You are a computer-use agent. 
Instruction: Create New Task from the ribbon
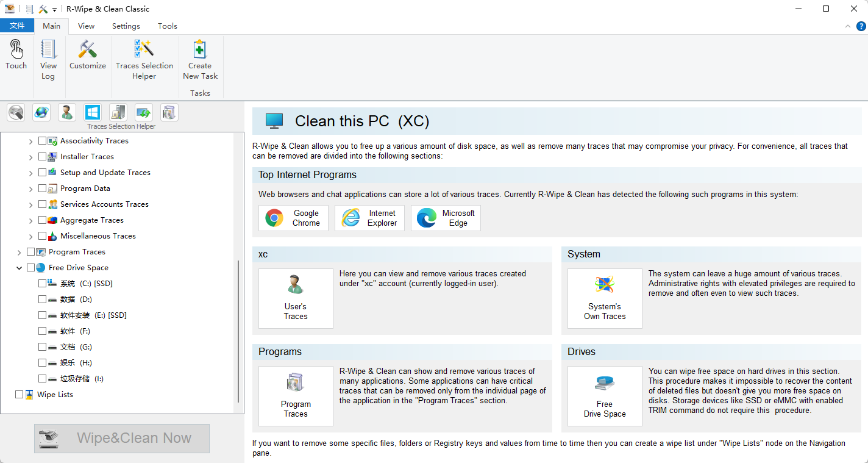tap(200, 60)
